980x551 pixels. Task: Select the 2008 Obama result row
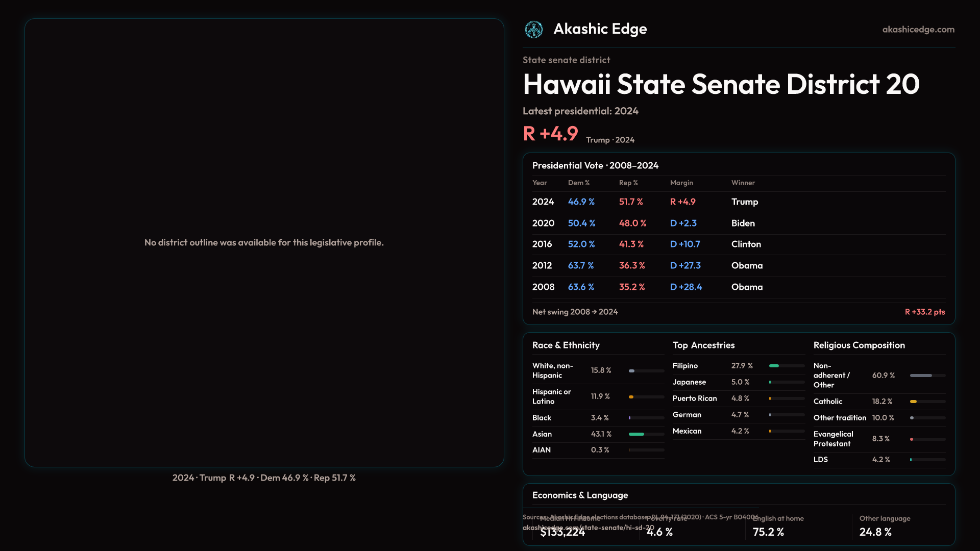click(x=738, y=287)
